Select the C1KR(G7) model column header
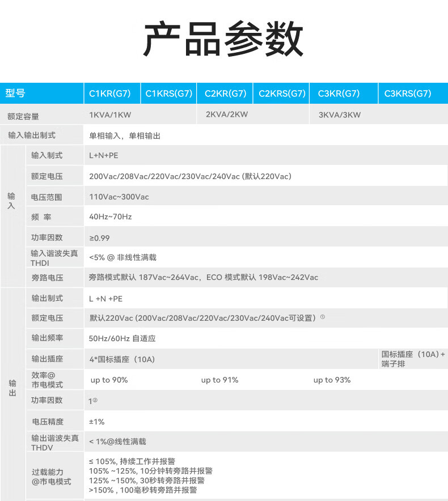 [111, 94]
